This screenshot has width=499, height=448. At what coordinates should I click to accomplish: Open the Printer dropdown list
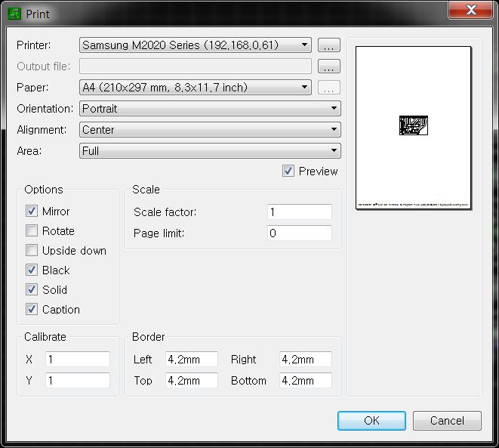click(x=196, y=45)
